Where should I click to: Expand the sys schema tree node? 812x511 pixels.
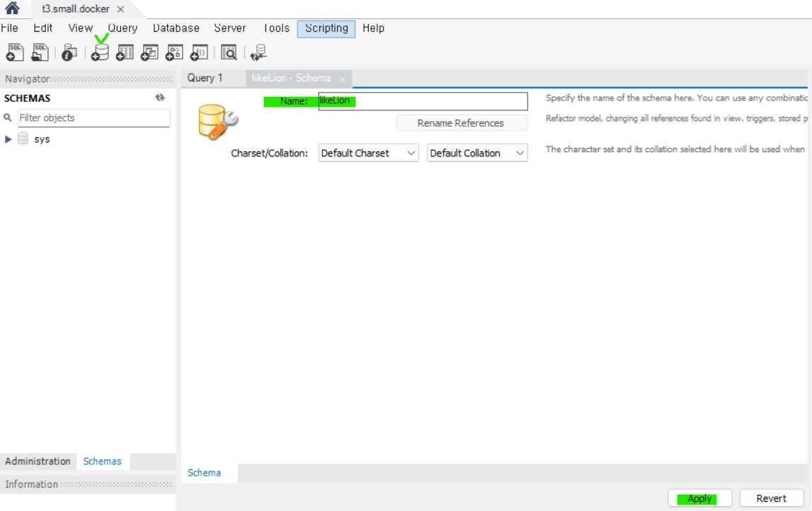coord(8,139)
